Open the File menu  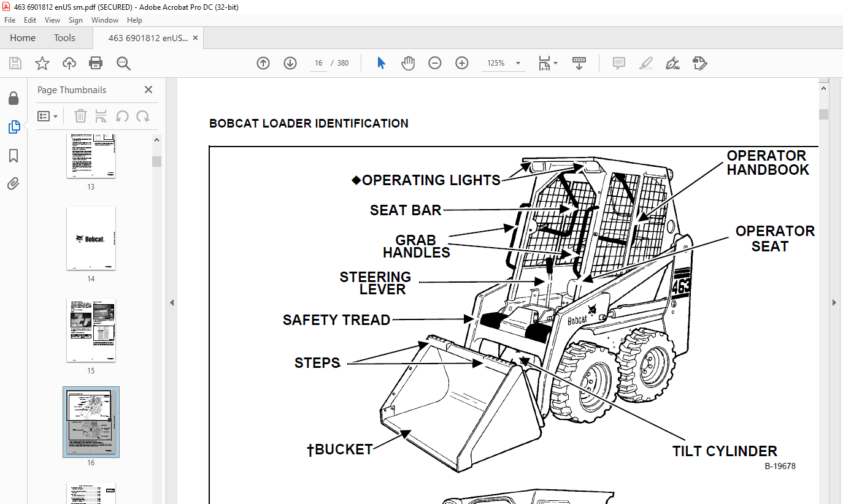point(10,20)
